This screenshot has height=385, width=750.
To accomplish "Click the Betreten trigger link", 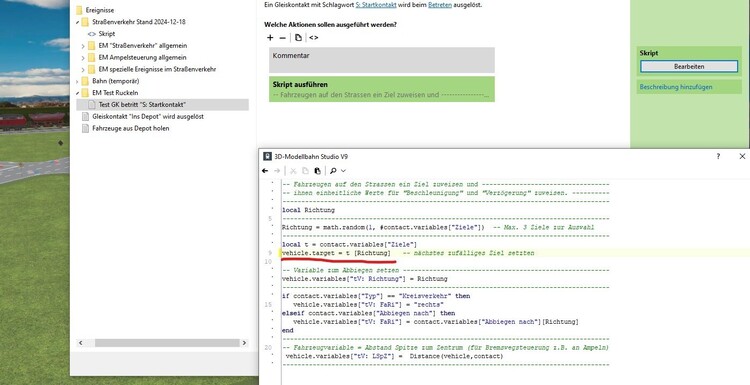I will pyautogui.click(x=440, y=5).
